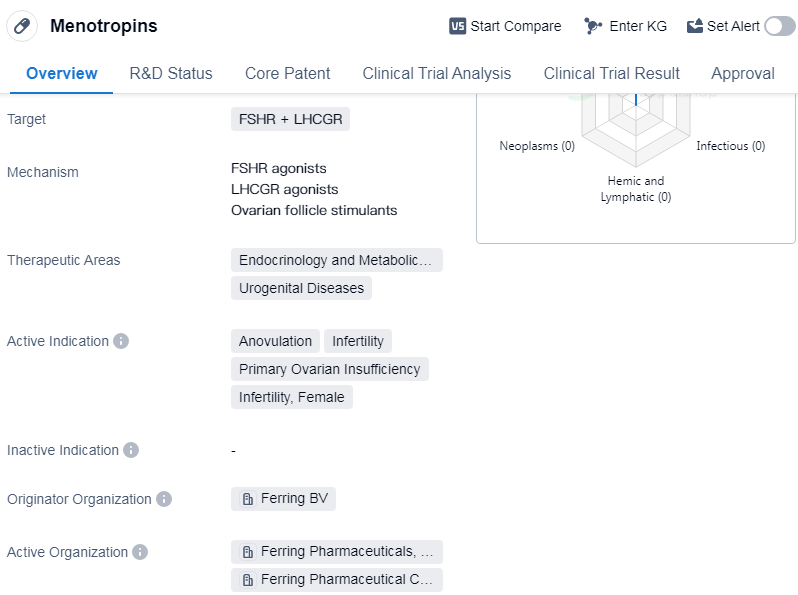The image size is (798, 595).
Task: Click info icon next to Active Organization
Action: pyautogui.click(x=140, y=552)
